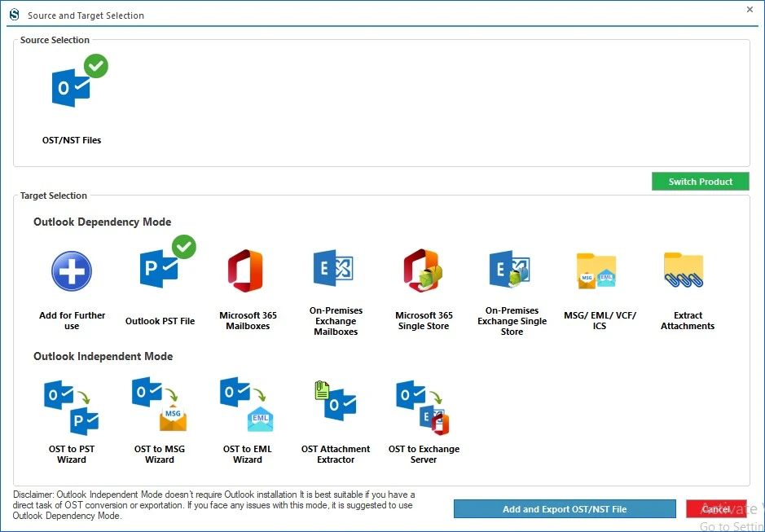Click the app logo in title bar
765x532 pixels.
coord(15,15)
